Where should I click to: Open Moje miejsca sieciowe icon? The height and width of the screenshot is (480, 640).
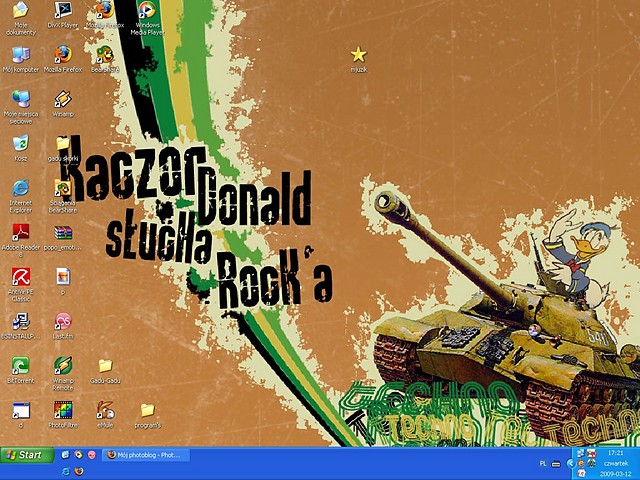tap(21, 107)
